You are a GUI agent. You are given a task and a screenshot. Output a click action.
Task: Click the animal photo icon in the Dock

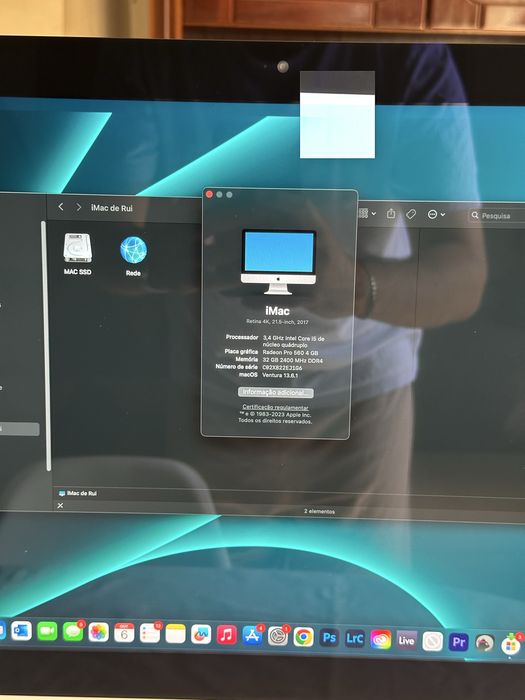[x=485, y=643]
